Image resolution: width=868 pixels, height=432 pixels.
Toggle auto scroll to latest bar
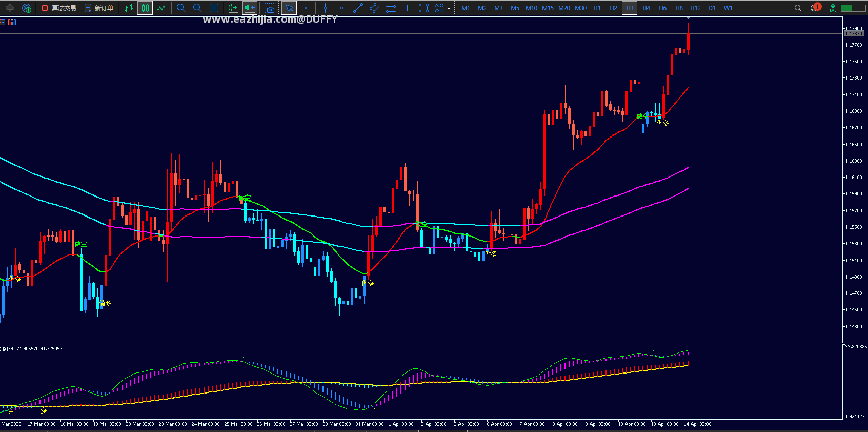click(233, 8)
